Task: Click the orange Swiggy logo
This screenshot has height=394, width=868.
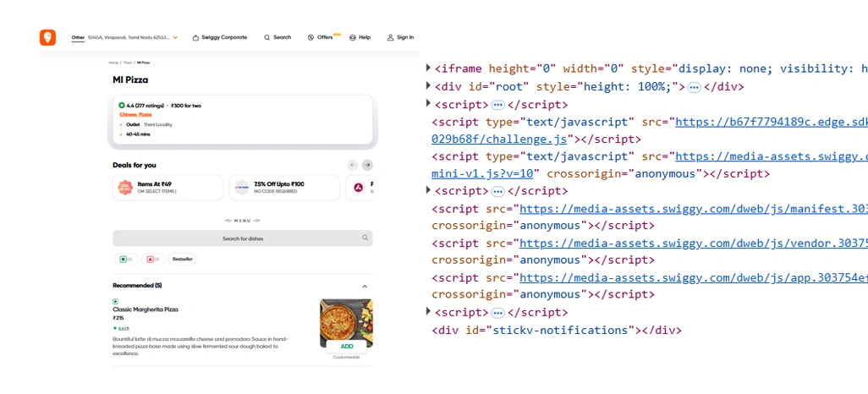Action: click(47, 37)
